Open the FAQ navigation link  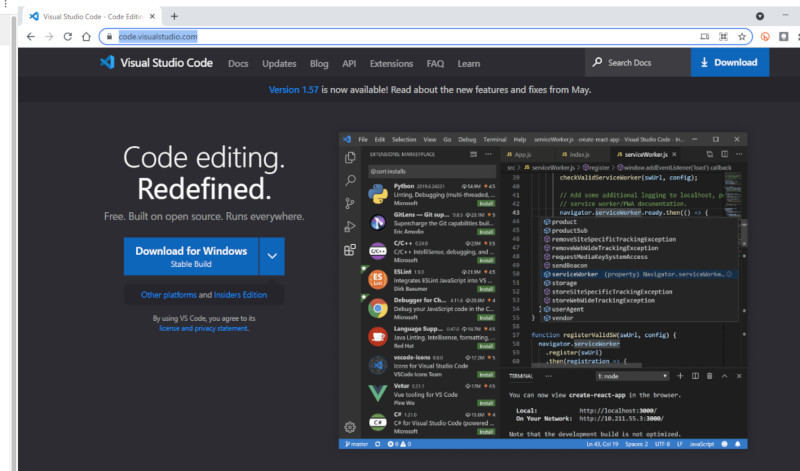coord(435,63)
